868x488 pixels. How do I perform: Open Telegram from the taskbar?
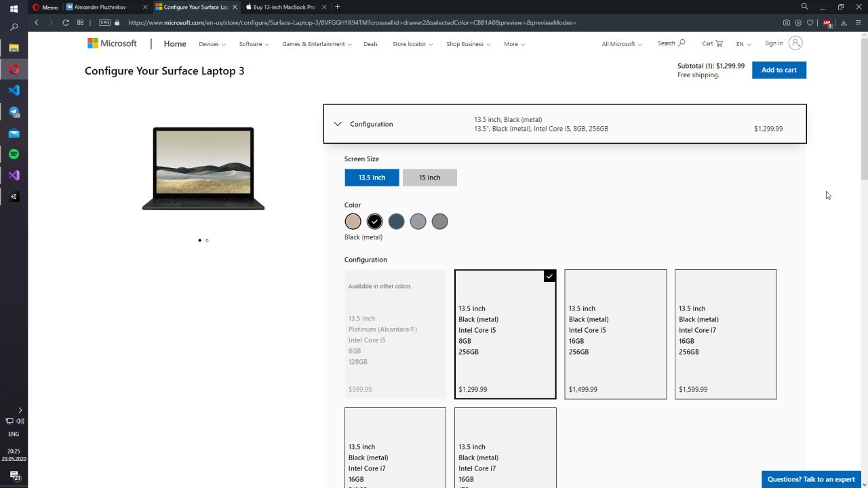tap(14, 112)
